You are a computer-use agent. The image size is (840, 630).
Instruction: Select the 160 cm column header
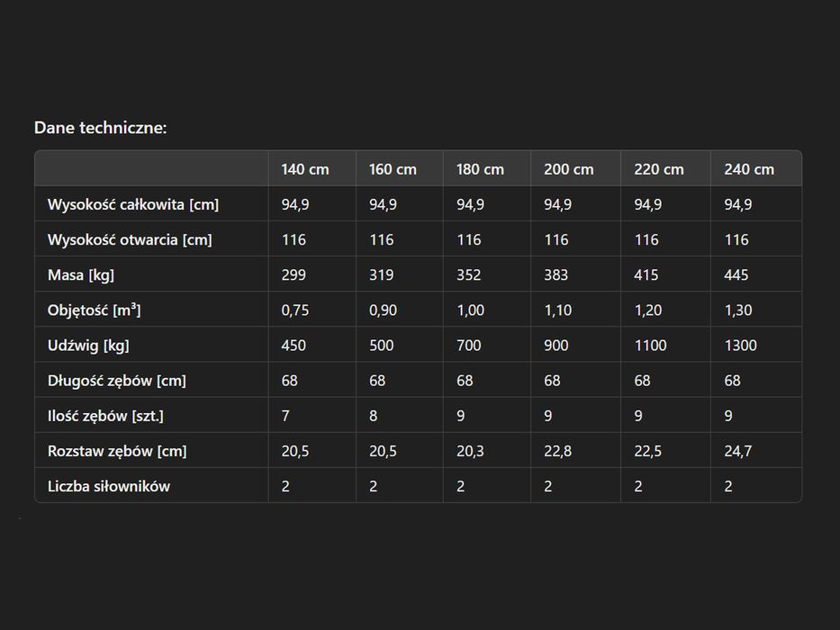pyautogui.click(x=393, y=169)
